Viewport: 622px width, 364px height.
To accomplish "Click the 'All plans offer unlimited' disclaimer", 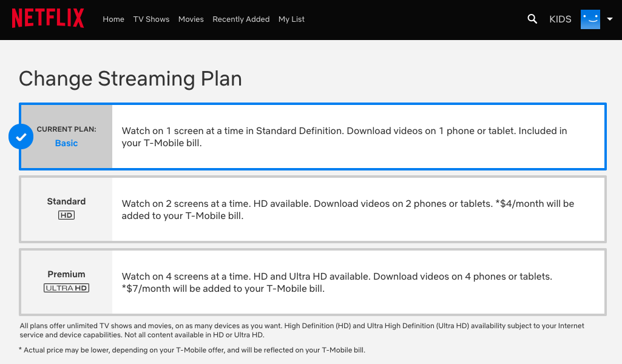I will tap(302, 330).
